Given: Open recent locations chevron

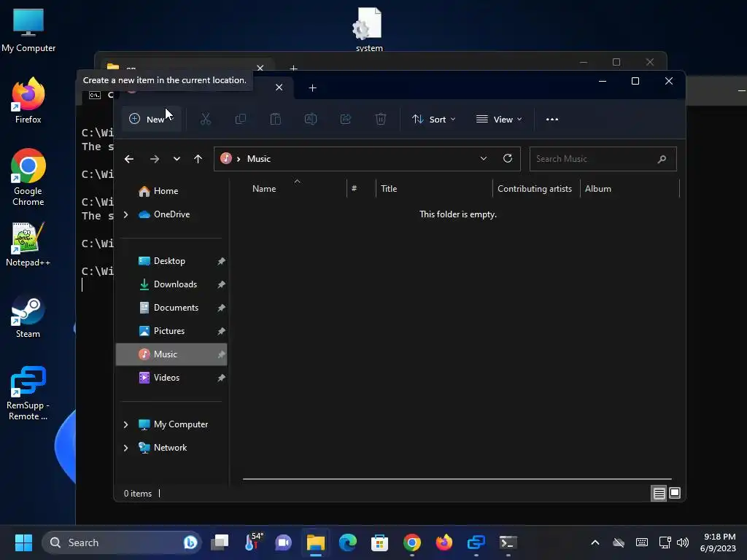Looking at the screenshot, I should pos(177,159).
